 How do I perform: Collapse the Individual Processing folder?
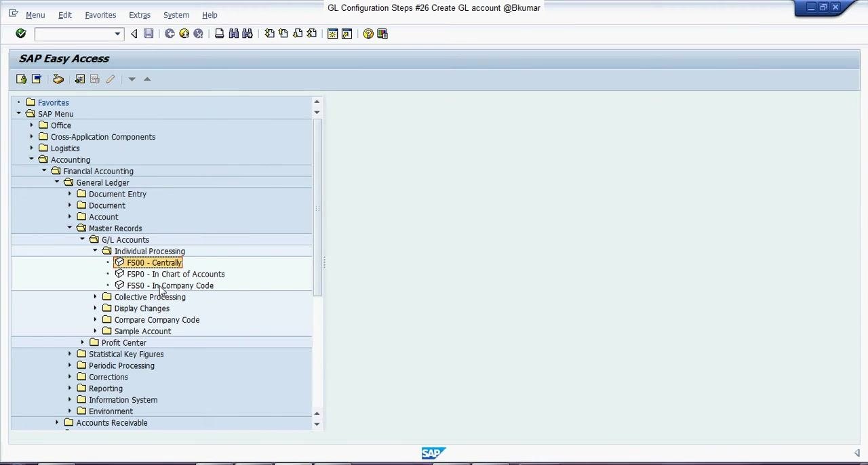[95, 251]
